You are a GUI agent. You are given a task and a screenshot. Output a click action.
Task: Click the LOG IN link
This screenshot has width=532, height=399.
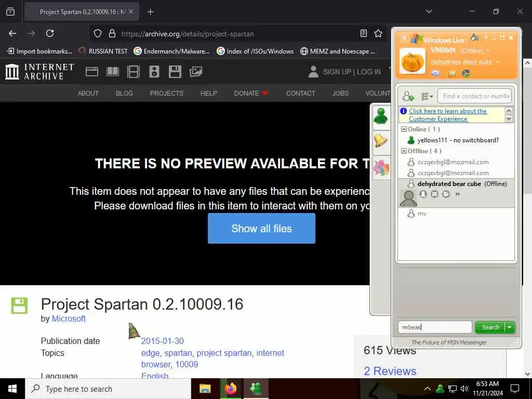click(x=369, y=72)
